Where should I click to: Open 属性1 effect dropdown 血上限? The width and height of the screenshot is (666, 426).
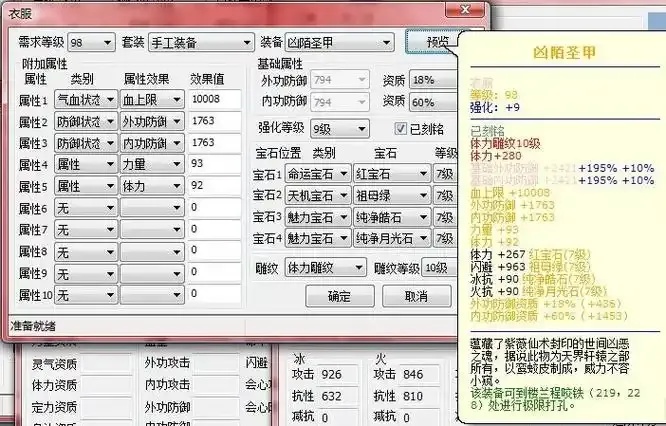(152, 100)
